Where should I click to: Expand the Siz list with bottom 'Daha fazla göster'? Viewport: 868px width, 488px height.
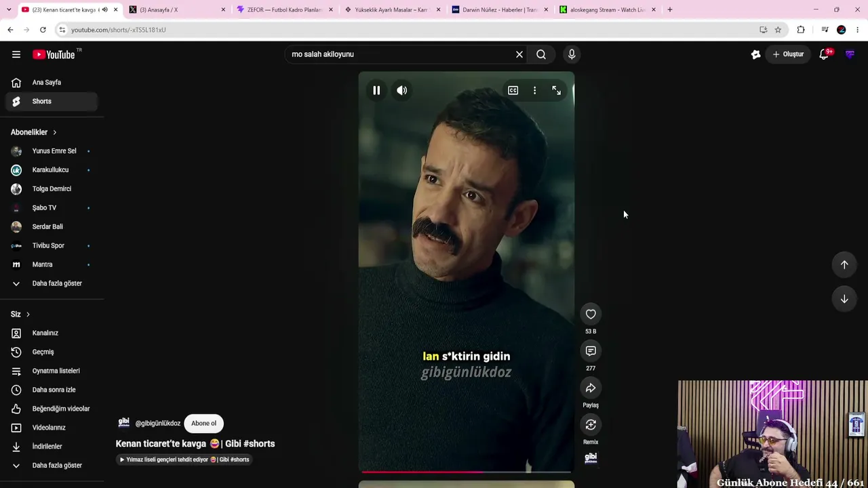pyautogui.click(x=52, y=466)
